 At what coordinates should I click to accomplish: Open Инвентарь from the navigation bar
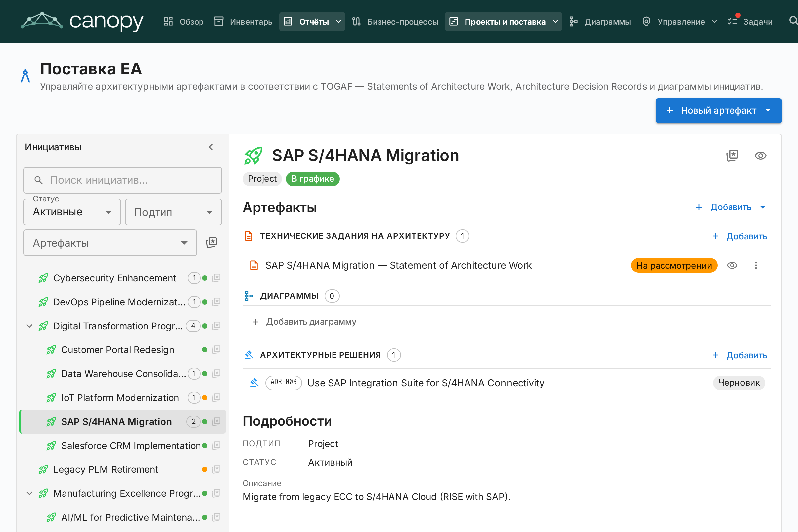[x=243, y=21]
